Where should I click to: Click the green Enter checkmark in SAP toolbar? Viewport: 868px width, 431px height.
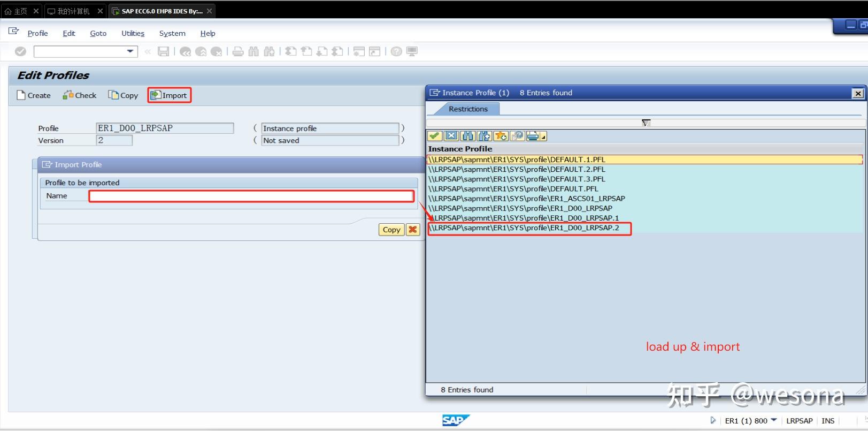(20, 51)
